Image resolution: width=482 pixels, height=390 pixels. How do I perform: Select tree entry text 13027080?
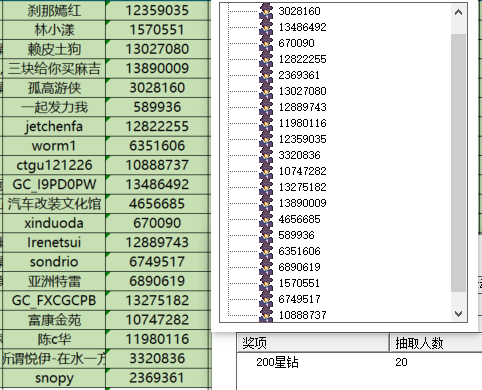[302, 91]
